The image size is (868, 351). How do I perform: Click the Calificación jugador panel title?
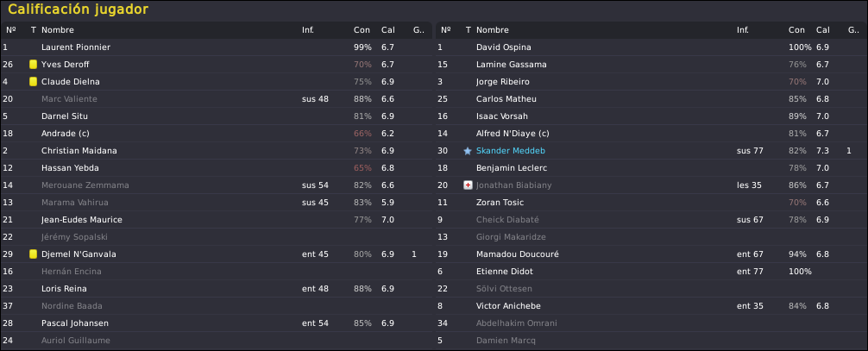point(78,9)
